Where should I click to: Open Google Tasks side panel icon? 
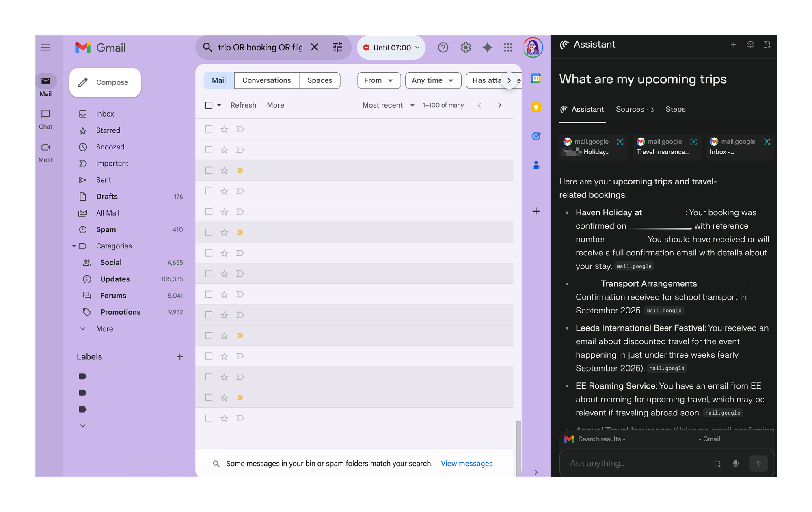point(536,136)
